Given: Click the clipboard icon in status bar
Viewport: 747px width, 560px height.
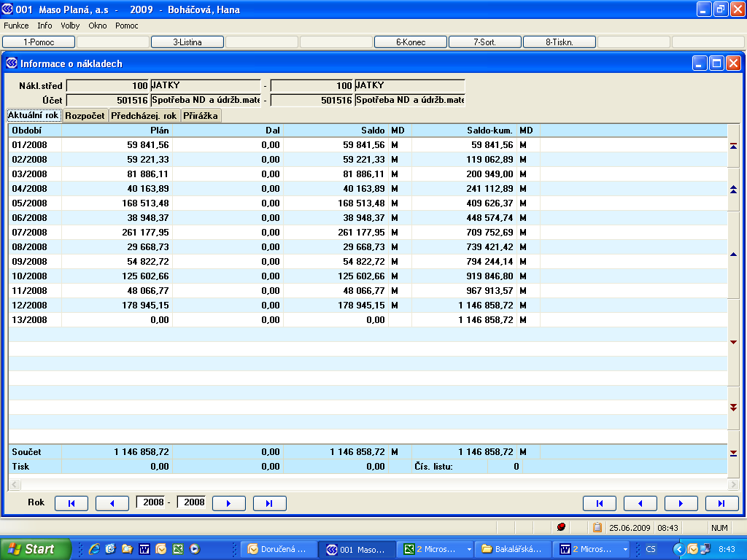Looking at the screenshot, I should 597,527.
